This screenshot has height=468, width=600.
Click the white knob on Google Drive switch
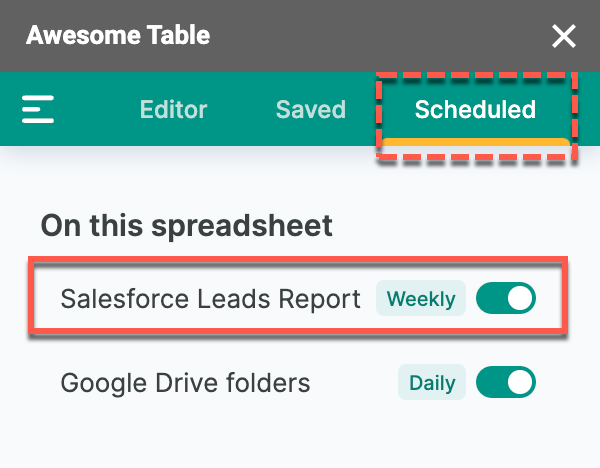(x=520, y=382)
